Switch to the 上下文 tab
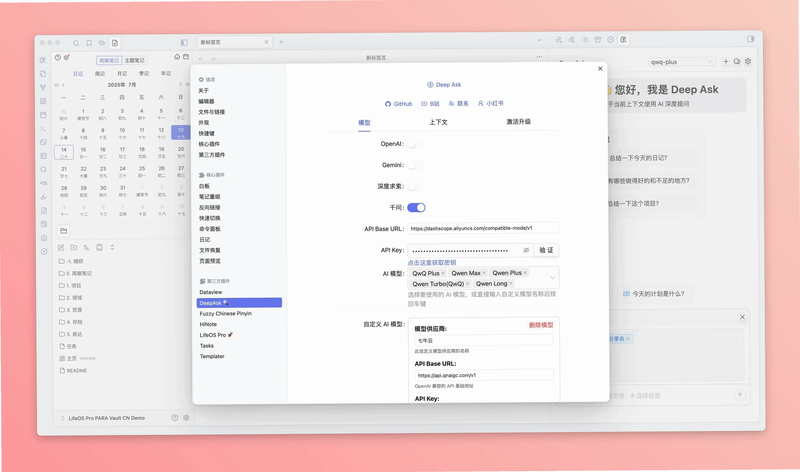The width and height of the screenshot is (800, 472). (438, 122)
